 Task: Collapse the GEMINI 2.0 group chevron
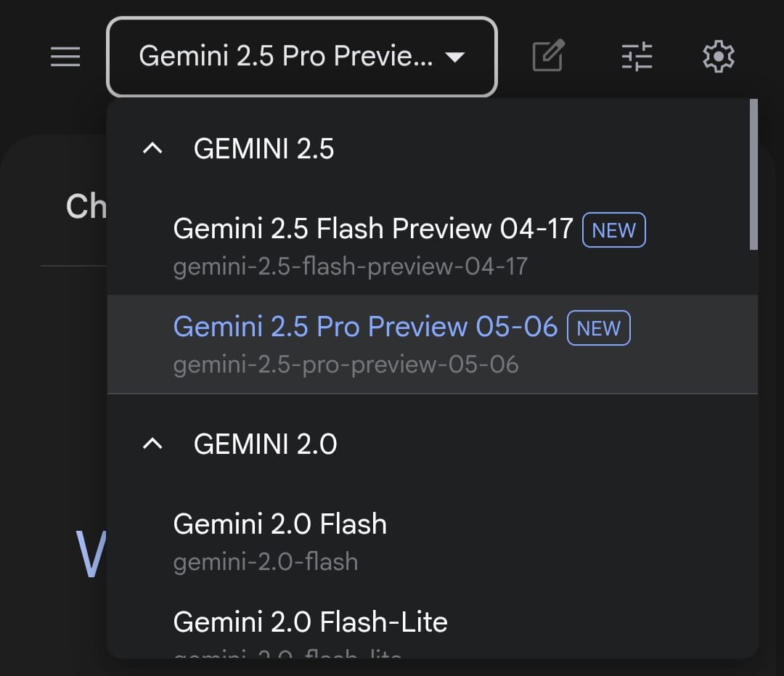click(x=152, y=444)
